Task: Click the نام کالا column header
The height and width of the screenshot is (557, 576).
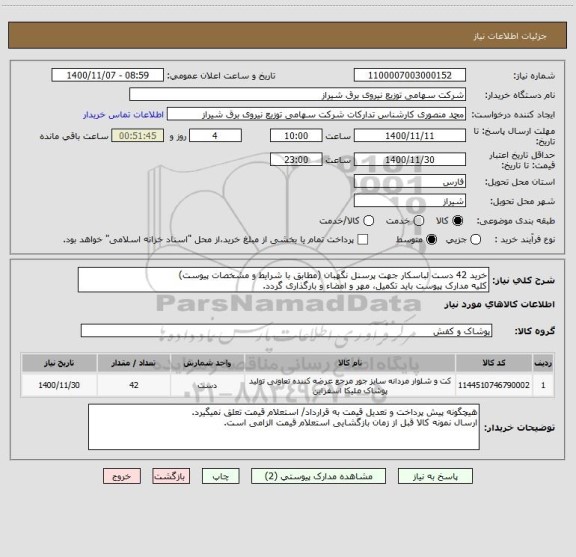Action: click(350, 363)
